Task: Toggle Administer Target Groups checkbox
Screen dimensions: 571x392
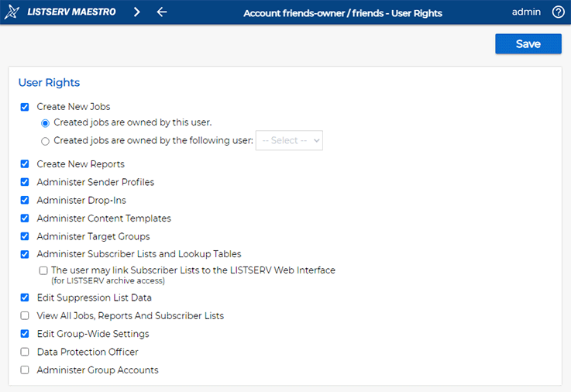Action: [25, 236]
